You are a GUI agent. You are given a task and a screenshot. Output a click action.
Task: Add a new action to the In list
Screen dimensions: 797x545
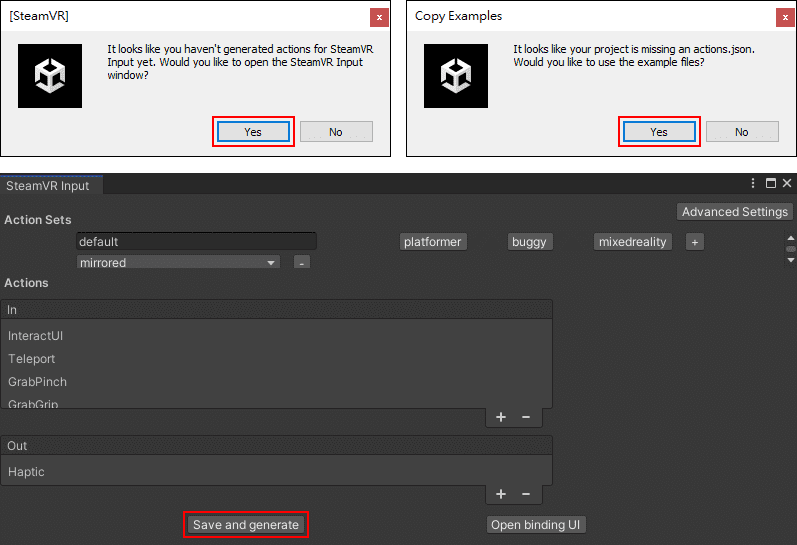pos(501,417)
